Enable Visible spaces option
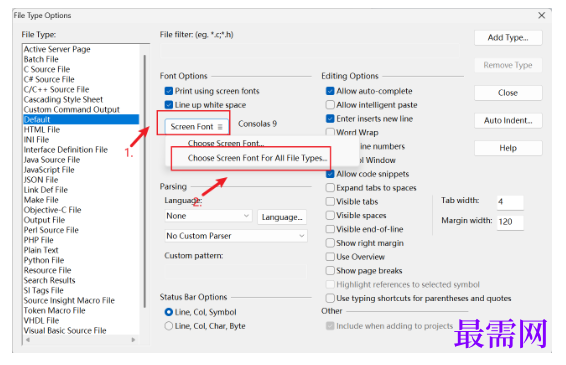Screen dimensions: 566x365 tap(330, 216)
